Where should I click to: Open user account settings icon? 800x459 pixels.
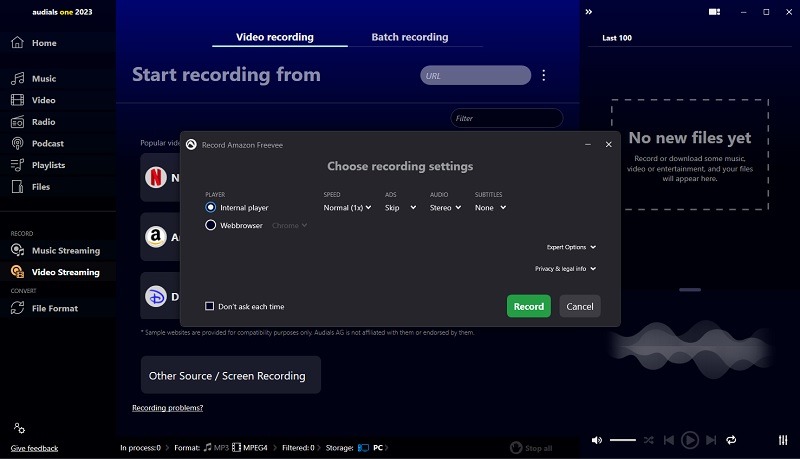pyautogui.click(x=19, y=428)
